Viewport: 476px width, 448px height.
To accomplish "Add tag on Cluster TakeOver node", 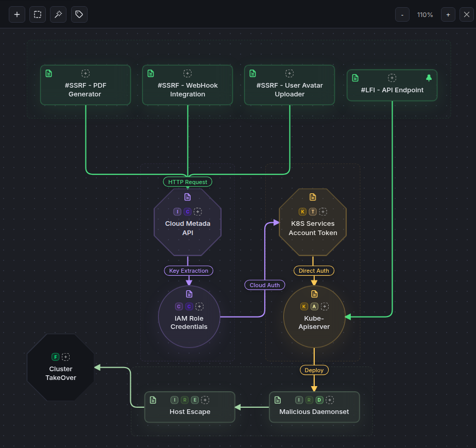I will click(65, 357).
